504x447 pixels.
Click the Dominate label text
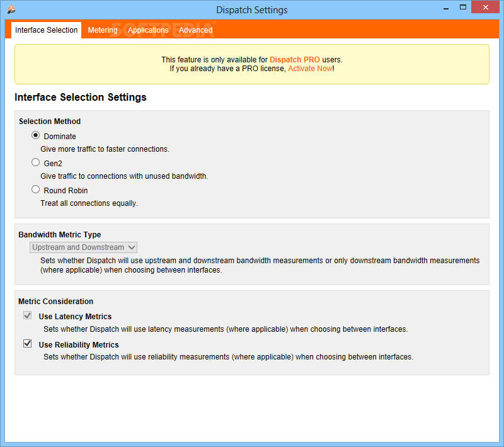[x=60, y=137]
